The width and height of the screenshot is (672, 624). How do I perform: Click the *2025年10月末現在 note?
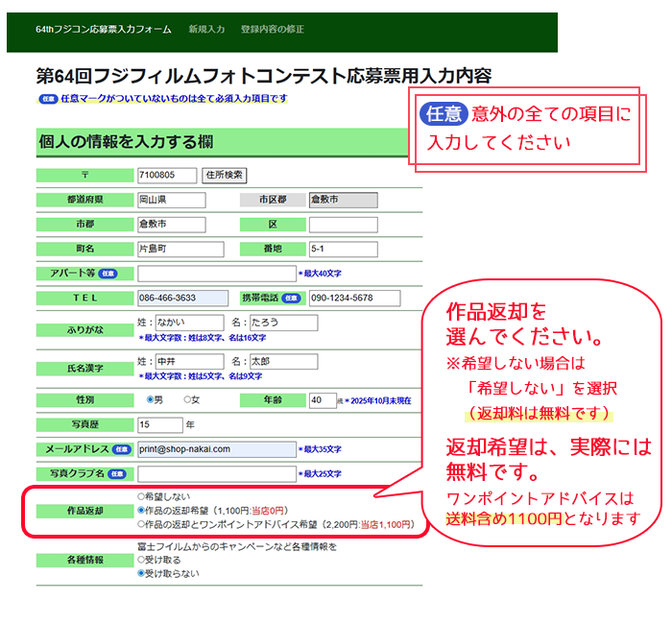[x=378, y=400]
